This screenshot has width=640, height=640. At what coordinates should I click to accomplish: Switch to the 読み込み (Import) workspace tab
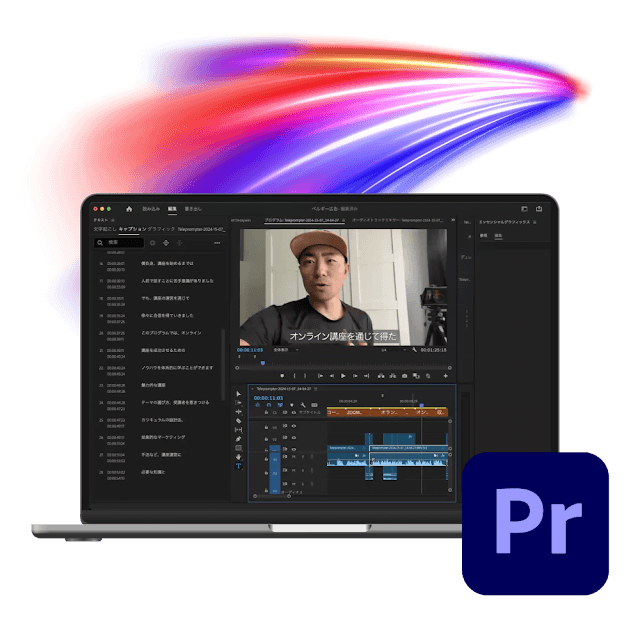[x=151, y=209]
